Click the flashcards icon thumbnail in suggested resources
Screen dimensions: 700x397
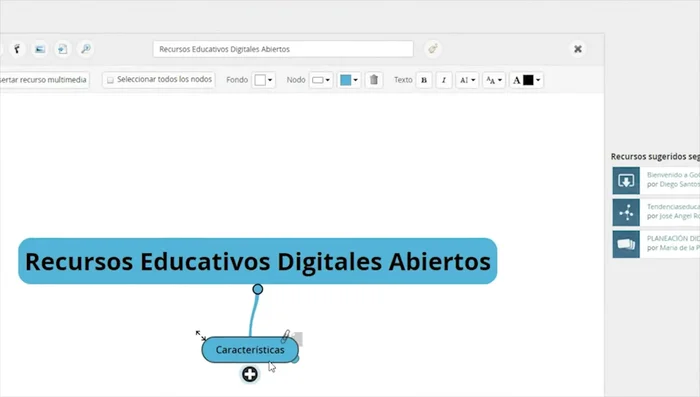[x=626, y=244]
